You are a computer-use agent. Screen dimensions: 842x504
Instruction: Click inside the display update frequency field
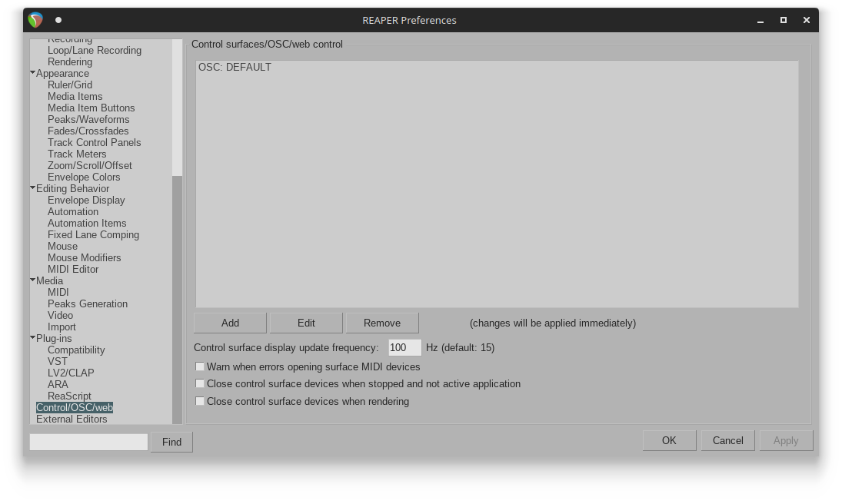coord(404,347)
